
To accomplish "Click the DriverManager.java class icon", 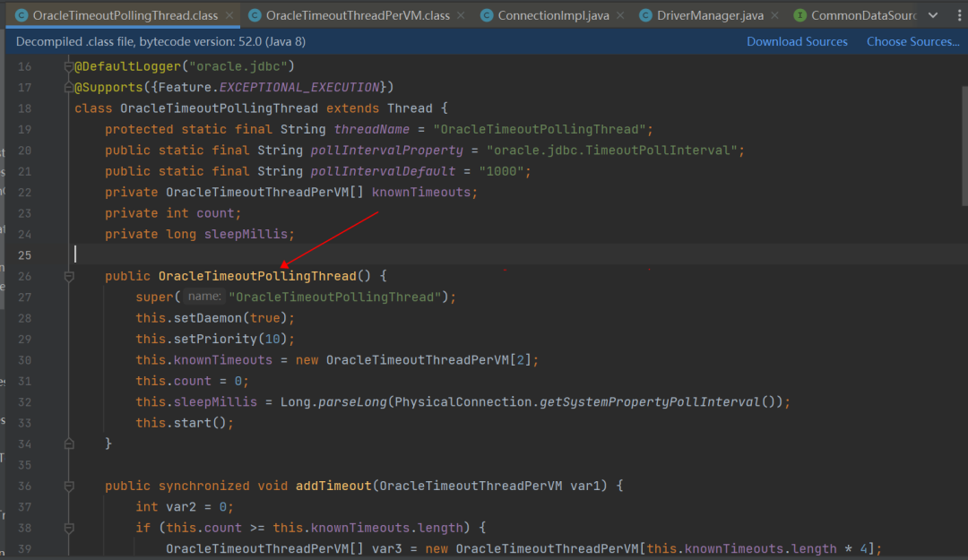I will click(645, 15).
